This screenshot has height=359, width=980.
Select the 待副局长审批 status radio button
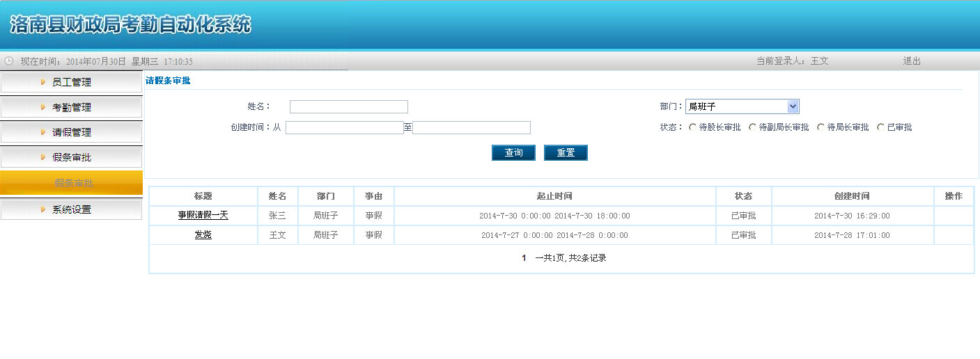[x=752, y=127]
